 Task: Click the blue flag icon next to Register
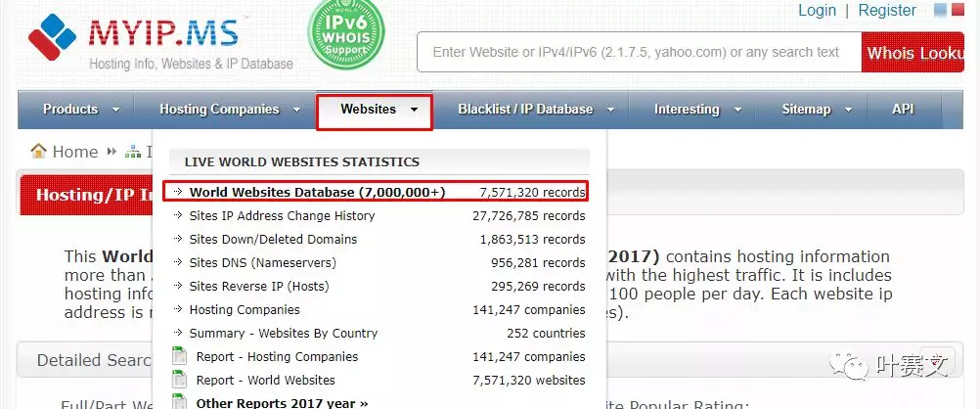[x=941, y=11]
